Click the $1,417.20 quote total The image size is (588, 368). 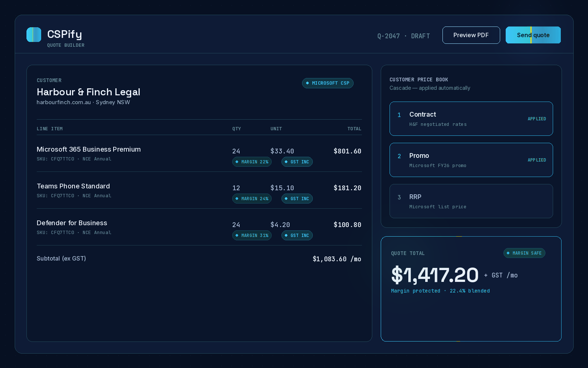coord(435,275)
